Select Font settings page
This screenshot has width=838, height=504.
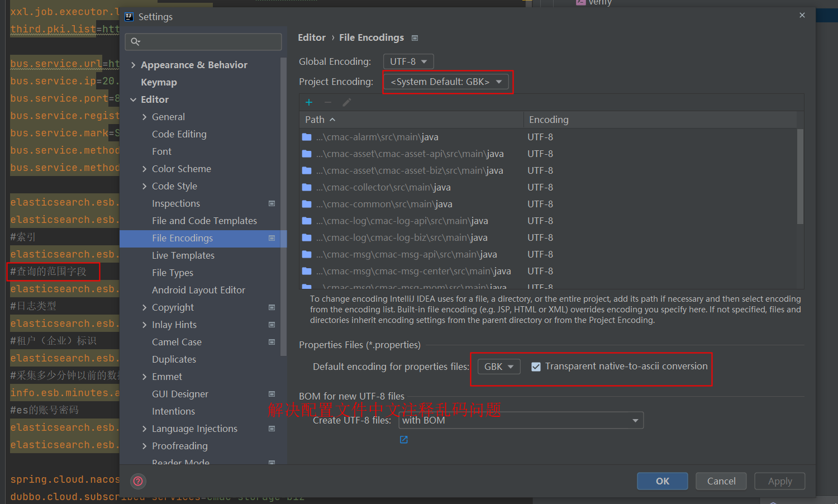pos(161,151)
